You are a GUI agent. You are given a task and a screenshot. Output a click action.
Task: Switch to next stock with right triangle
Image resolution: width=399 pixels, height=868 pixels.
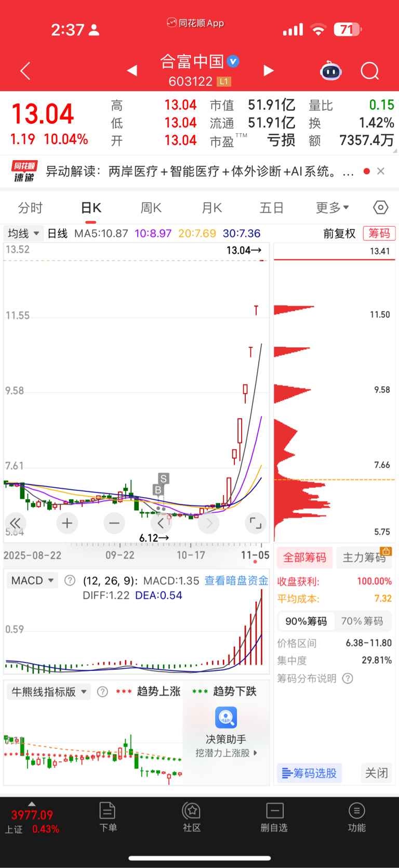coord(268,70)
